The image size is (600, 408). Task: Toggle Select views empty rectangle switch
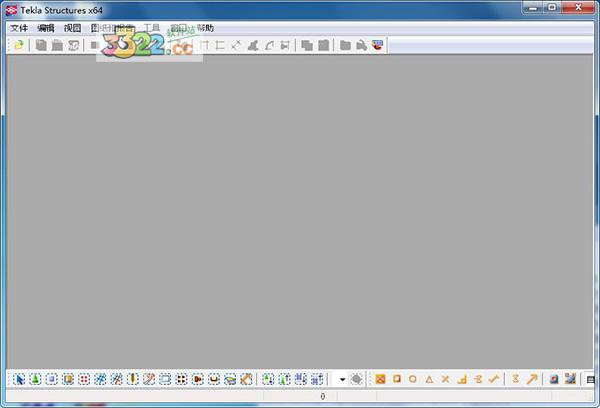point(165,379)
